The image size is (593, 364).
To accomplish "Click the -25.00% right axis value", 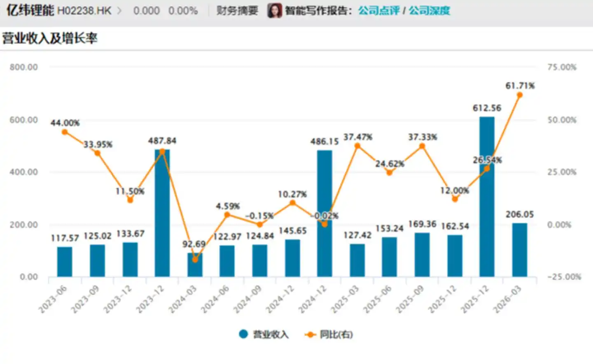I will pos(564,277).
